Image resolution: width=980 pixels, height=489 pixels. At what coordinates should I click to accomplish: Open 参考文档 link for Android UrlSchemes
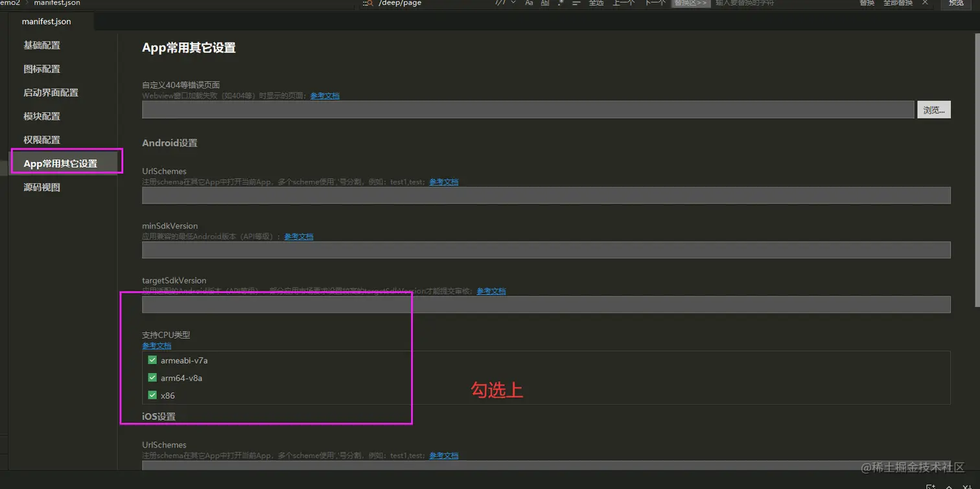[x=444, y=182]
